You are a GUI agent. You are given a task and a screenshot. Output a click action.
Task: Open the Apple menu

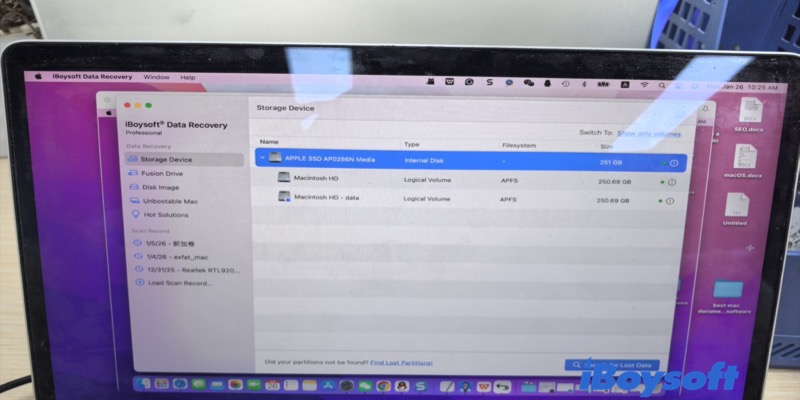click(38, 77)
